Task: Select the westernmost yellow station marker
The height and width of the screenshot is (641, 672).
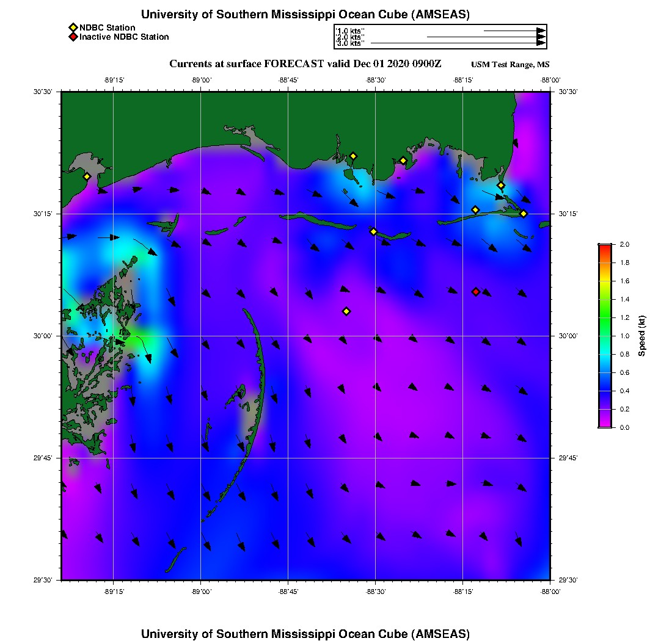Action: (87, 176)
